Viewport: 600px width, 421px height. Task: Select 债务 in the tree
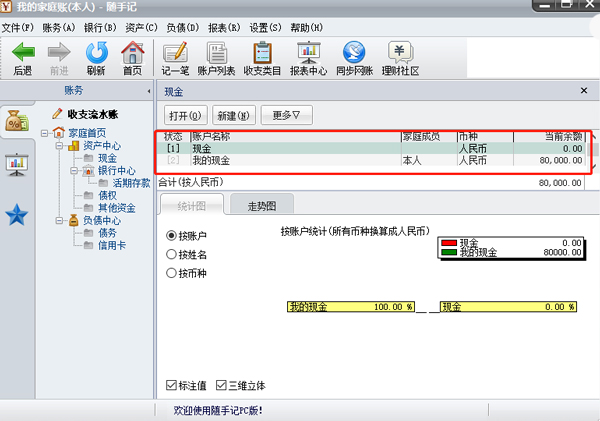click(x=107, y=233)
